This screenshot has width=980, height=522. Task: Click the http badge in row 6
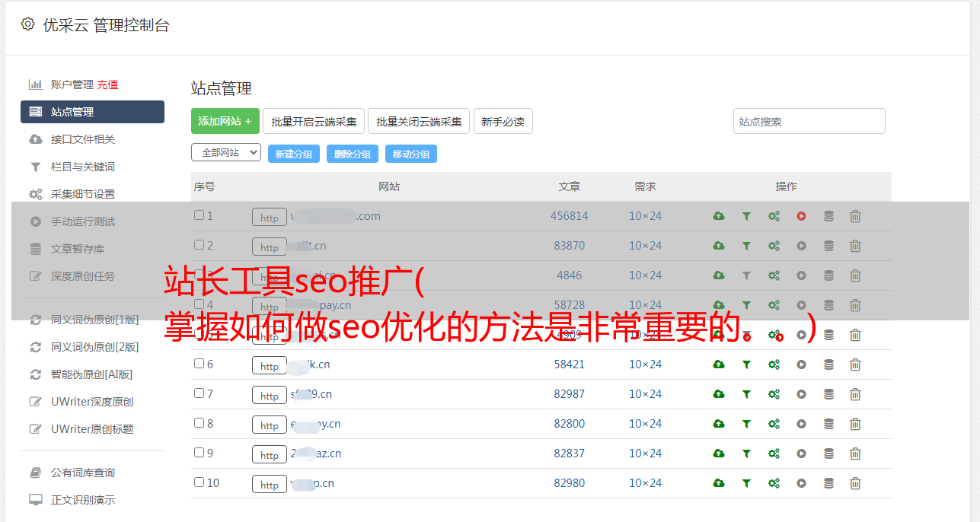tap(270, 366)
